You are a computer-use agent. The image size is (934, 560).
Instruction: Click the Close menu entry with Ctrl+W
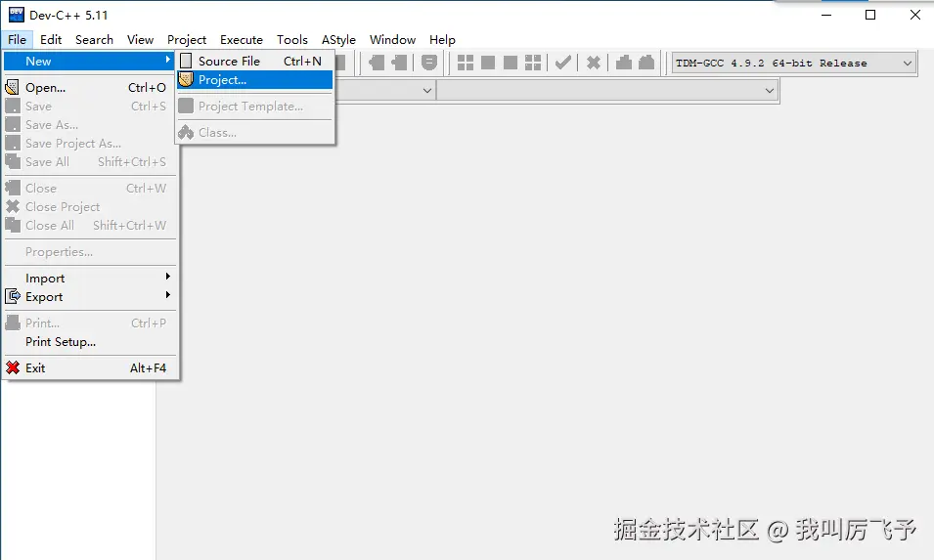pos(89,188)
